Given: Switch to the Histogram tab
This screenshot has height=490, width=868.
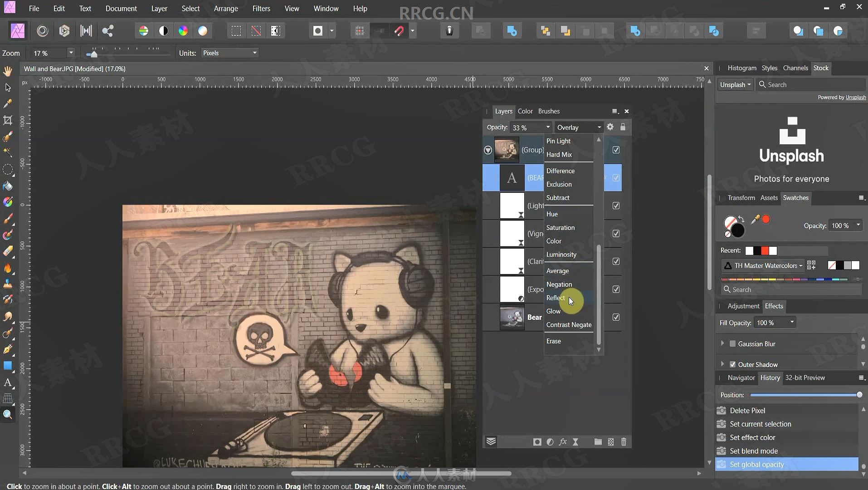Looking at the screenshot, I should point(742,68).
